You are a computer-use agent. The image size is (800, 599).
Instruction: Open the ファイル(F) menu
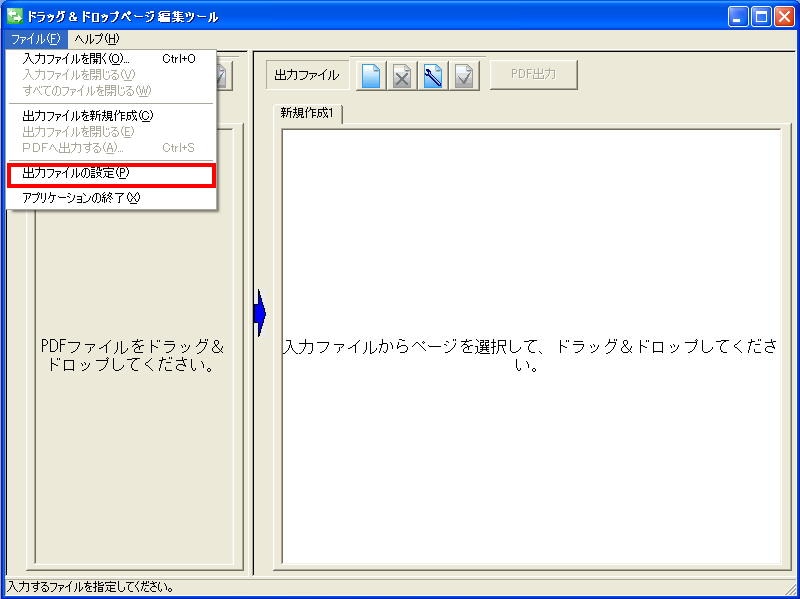[36, 39]
